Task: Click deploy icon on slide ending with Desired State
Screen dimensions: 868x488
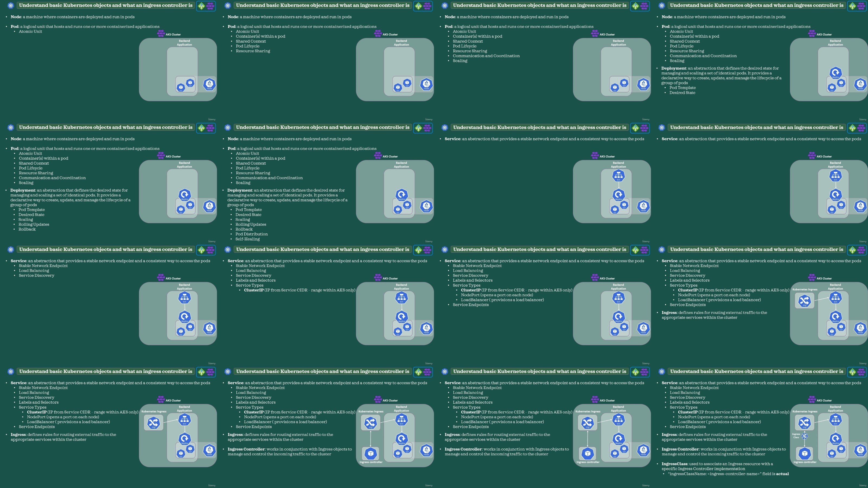Action: pyautogui.click(x=835, y=73)
